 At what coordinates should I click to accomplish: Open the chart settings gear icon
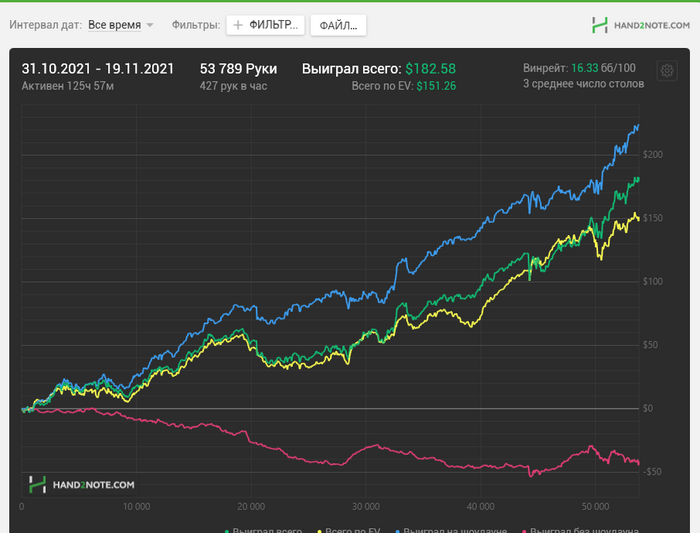click(x=667, y=71)
